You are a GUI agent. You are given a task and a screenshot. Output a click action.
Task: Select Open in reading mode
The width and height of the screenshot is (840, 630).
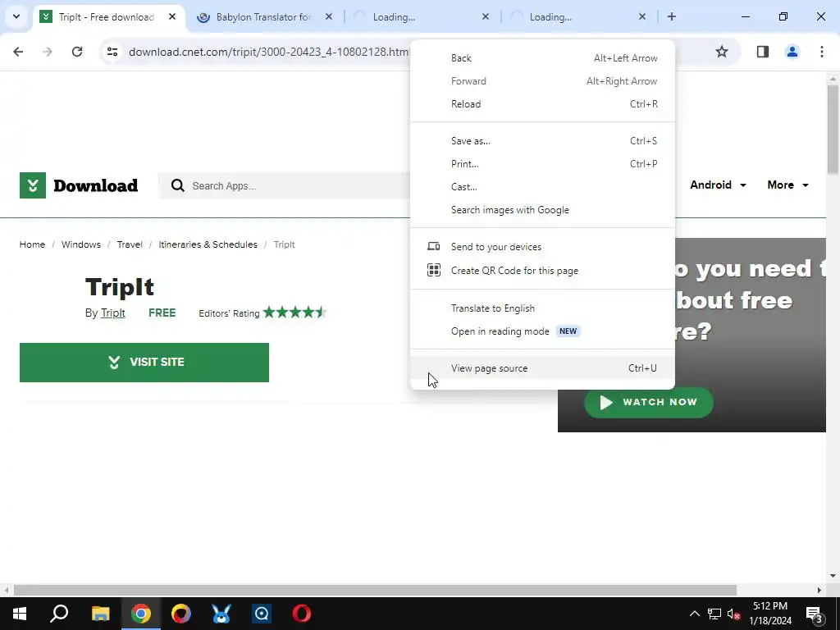(x=542, y=331)
